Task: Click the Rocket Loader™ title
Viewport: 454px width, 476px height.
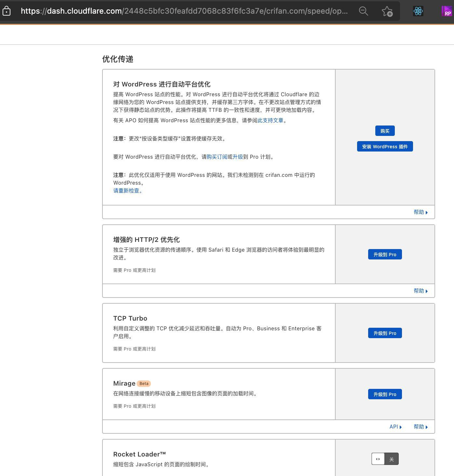Action: coord(140,455)
